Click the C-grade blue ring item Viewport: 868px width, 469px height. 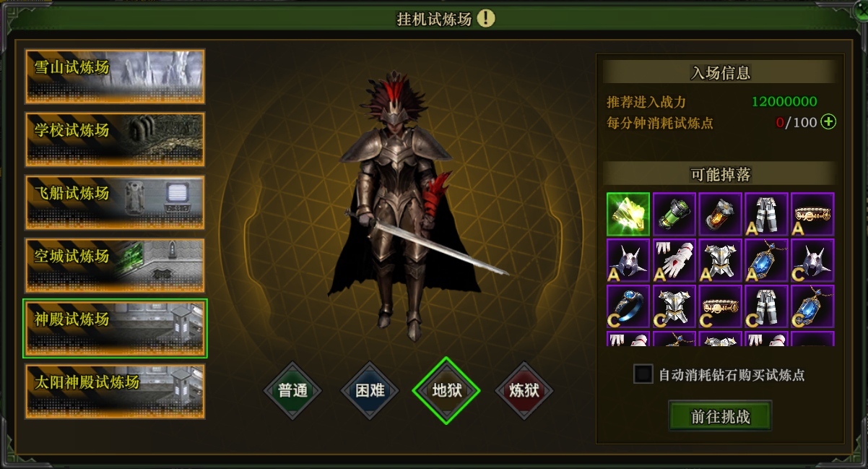pos(628,306)
